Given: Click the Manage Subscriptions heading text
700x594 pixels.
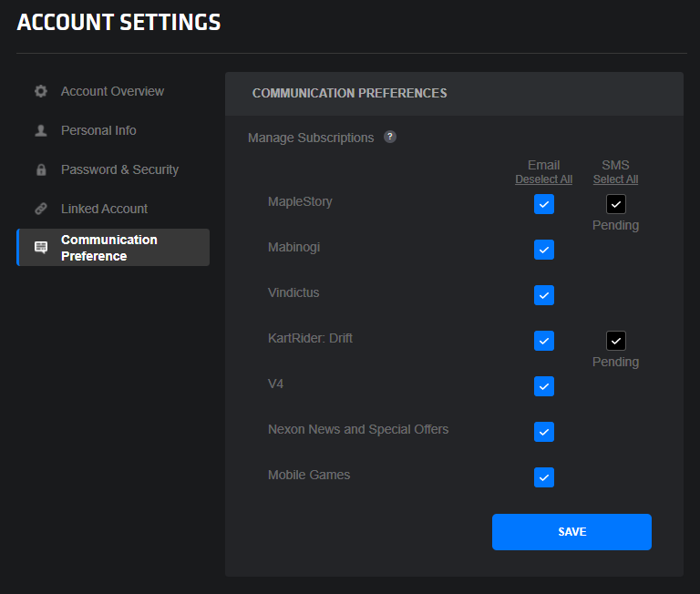Looking at the screenshot, I should coord(311,138).
